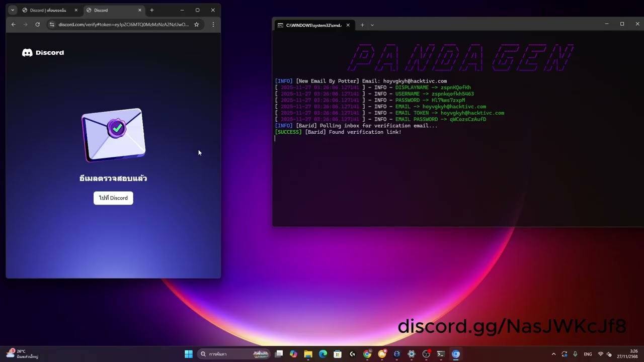
Task: Click the microphone tray icon
Action: click(575, 354)
